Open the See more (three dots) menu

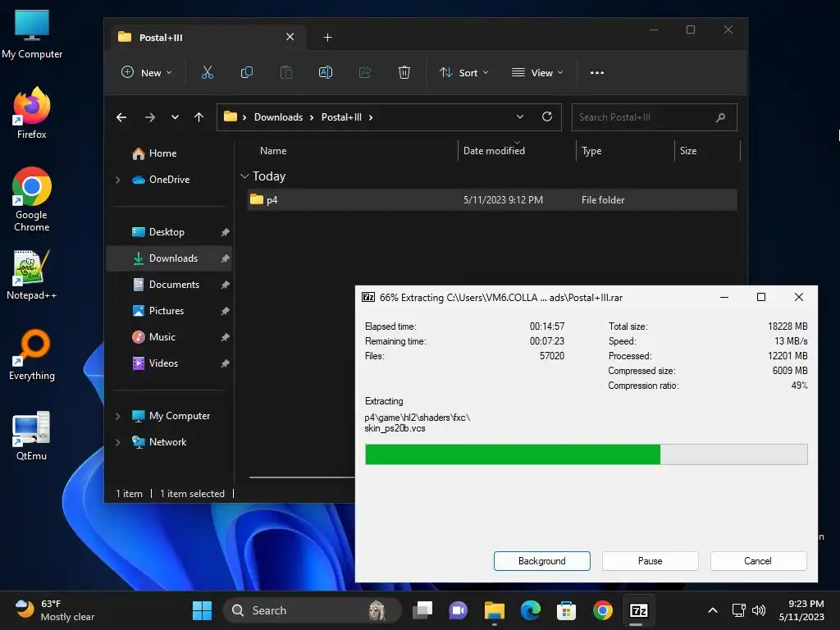(597, 72)
